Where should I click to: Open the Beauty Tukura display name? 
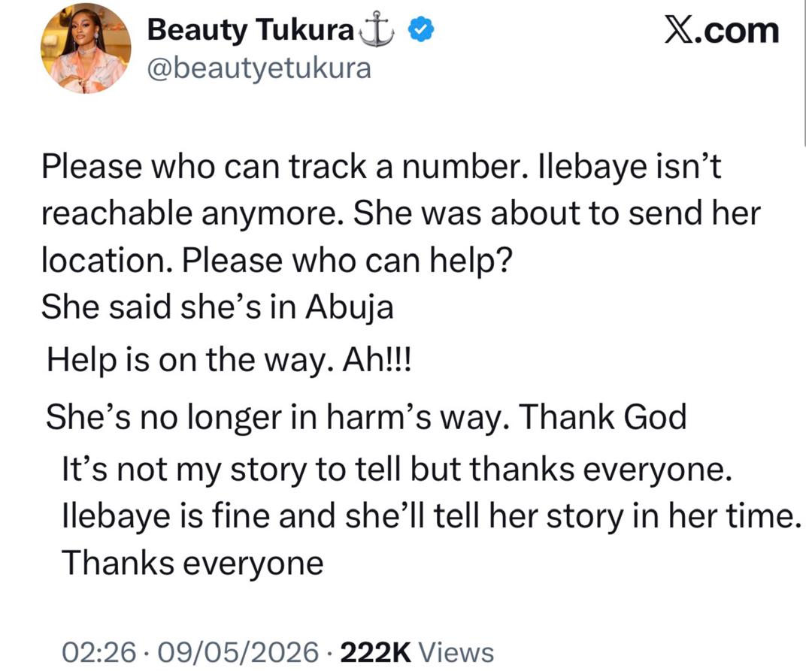click(x=250, y=29)
